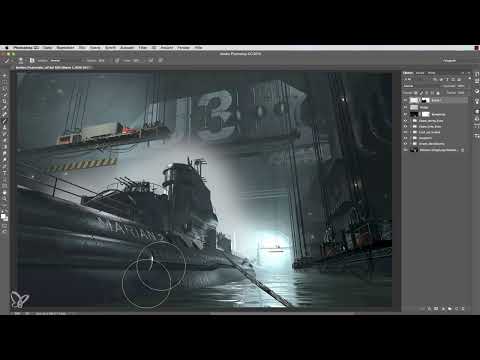Toggle layer filtering switch in Layers panel
This screenshot has height=360, width=480.
click(x=470, y=78)
